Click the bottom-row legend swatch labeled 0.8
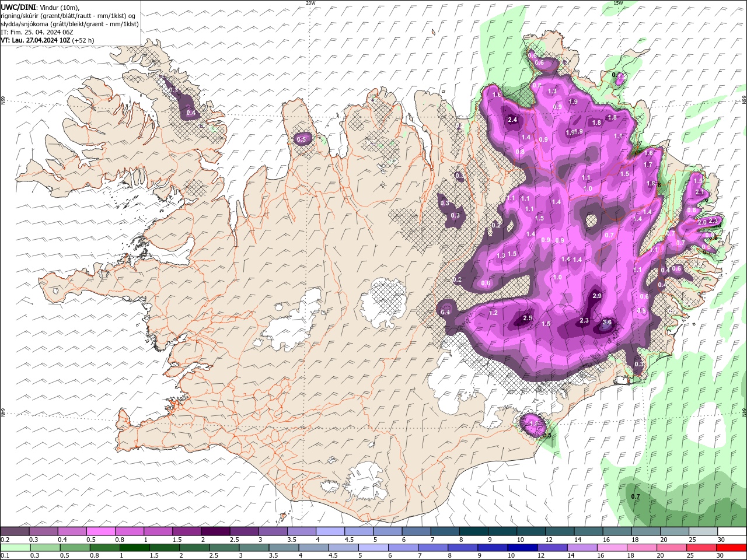747x560 pixels. (104, 548)
